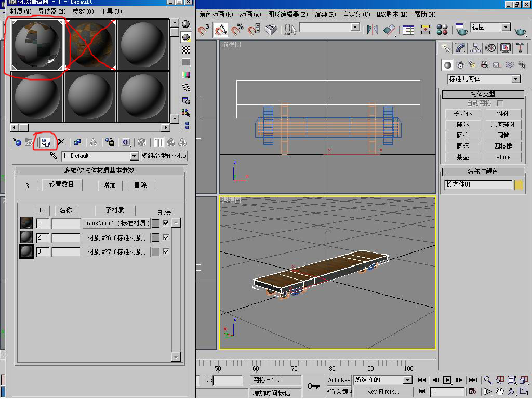Viewport: 532px width, 399px height.
Task: Enable the 自动网格 checkbox
Action: [x=500, y=103]
